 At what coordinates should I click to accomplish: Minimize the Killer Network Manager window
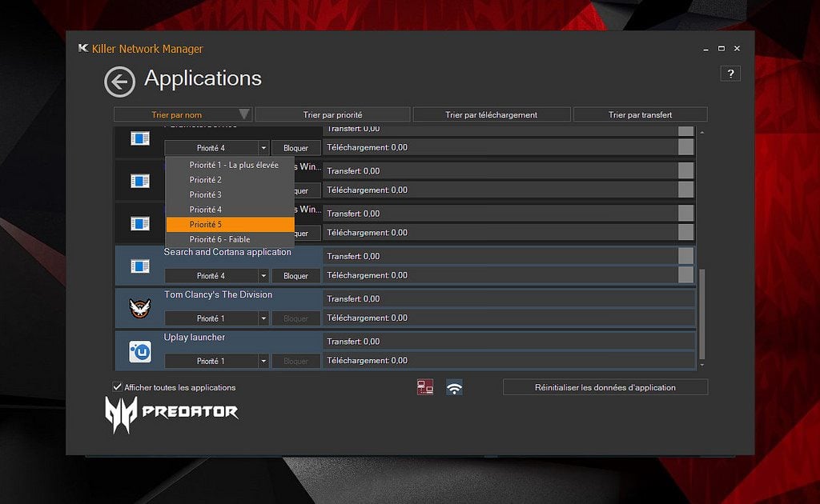pos(705,49)
